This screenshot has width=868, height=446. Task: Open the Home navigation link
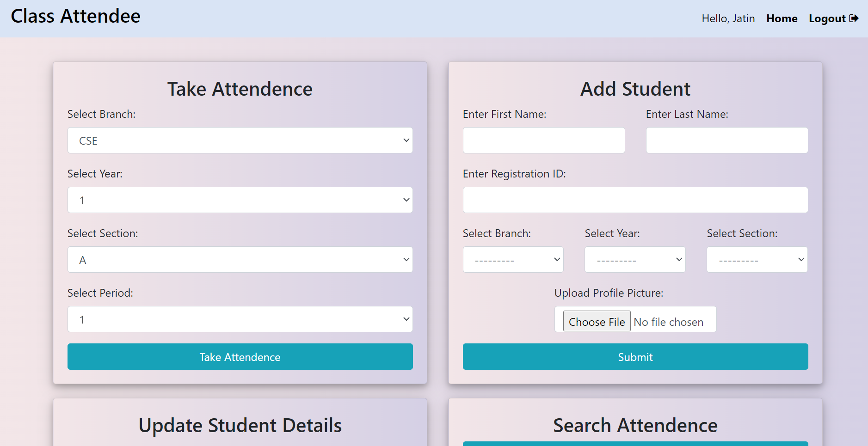(x=782, y=18)
